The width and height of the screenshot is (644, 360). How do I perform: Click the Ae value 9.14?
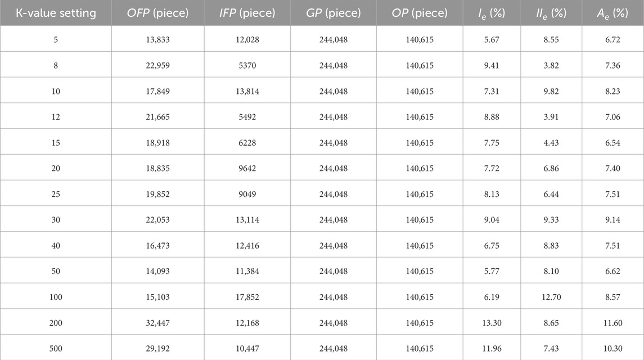[x=613, y=219]
